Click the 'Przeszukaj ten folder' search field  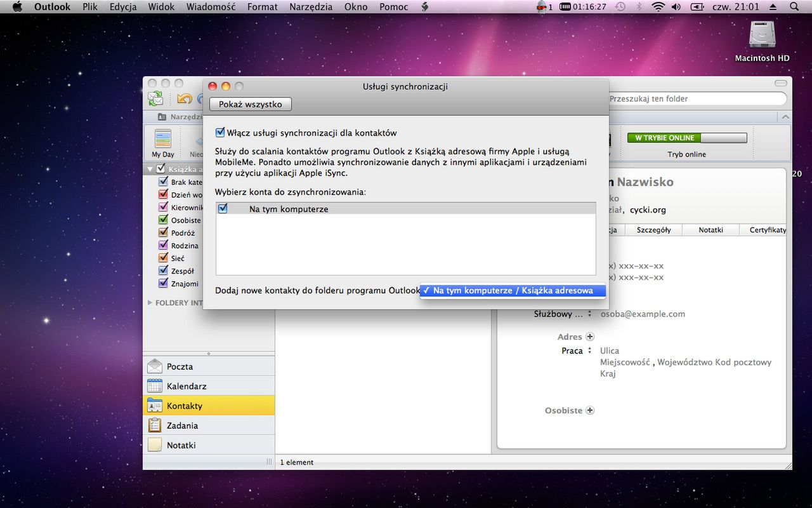pyautogui.click(x=697, y=98)
